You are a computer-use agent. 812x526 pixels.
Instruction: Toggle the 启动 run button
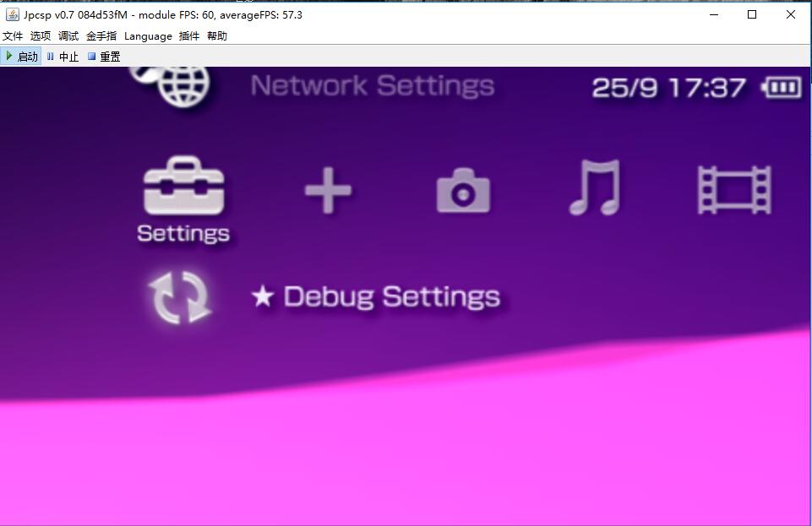point(21,57)
